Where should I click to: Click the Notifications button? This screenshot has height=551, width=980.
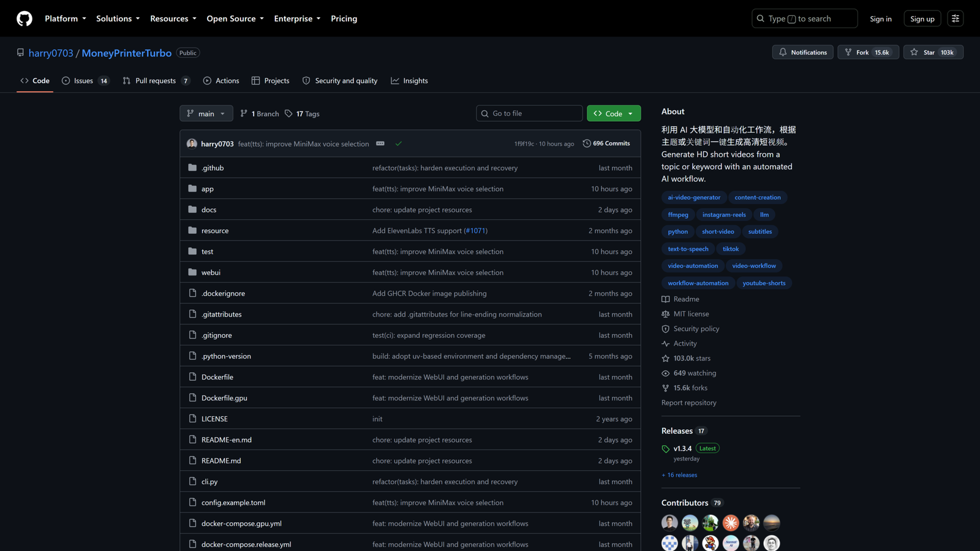pyautogui.click(x=802, y=52)
